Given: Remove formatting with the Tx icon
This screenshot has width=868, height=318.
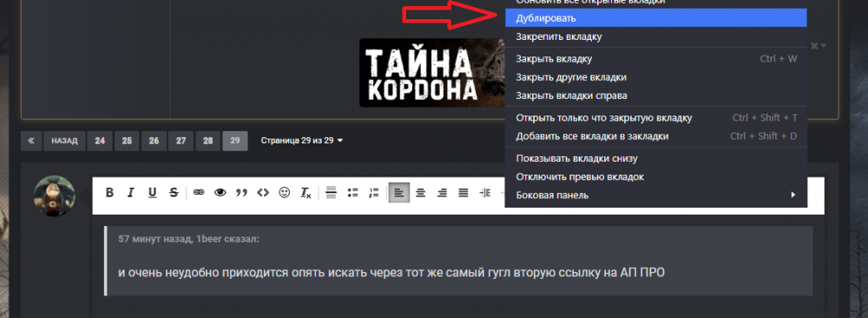Looking at the screenshot, I should point(306,193).
